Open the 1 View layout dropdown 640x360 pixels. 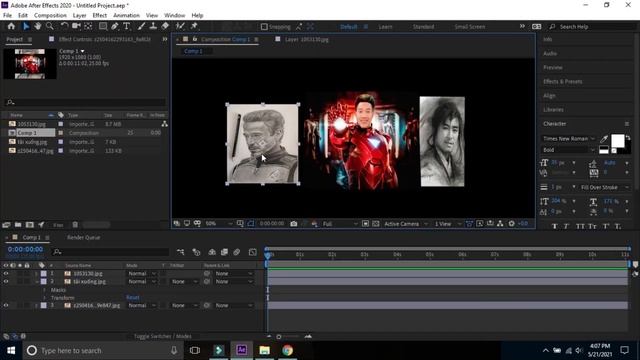[448, 224]
